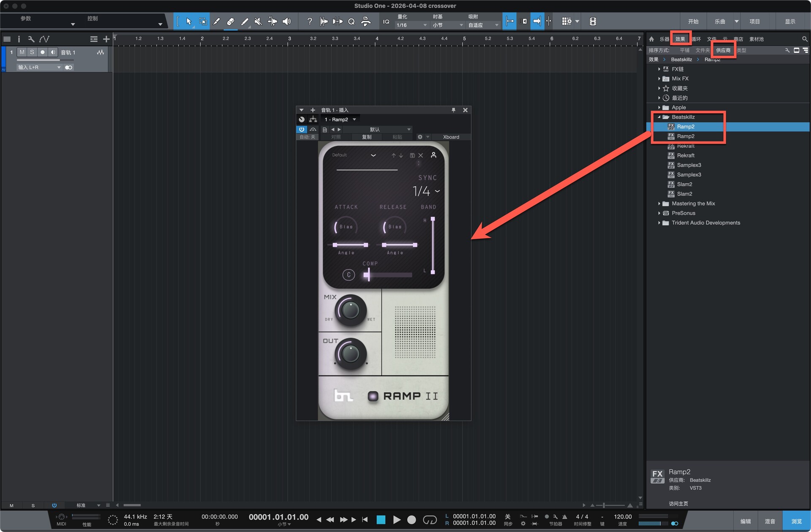Screen dimensions: 811x532
Task: Open the 1 - Ramp2 plugin selector
Action: coord(340,119)
